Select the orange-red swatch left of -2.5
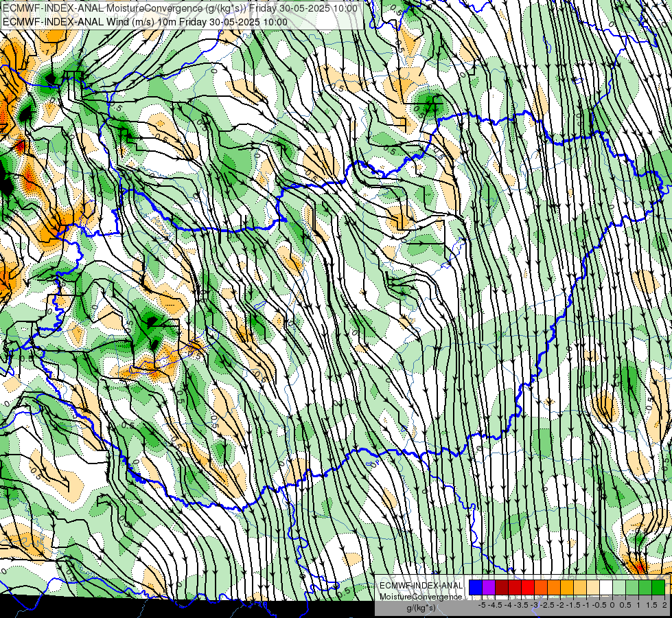The height and width of the screenshot is (618, 672). [x=541, y=587]
